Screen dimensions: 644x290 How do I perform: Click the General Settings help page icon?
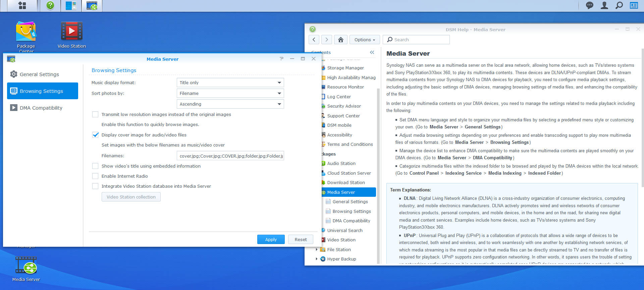[x=328, y=201]
